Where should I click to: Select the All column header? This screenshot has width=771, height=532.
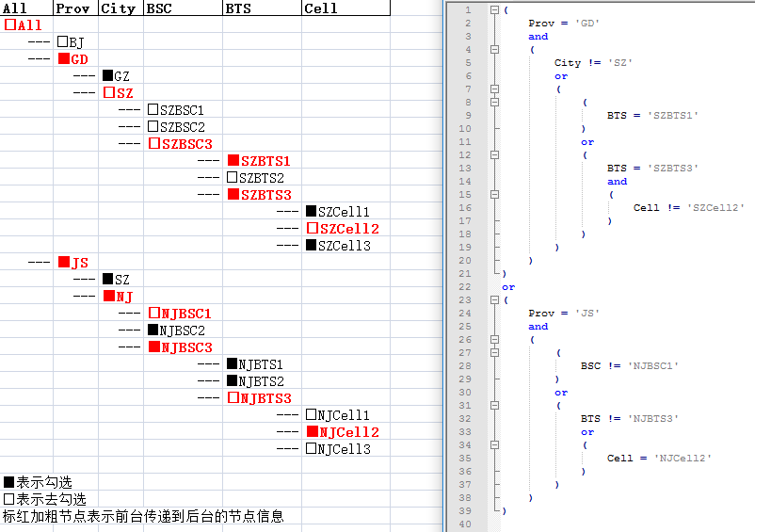[x=26, y=8]
